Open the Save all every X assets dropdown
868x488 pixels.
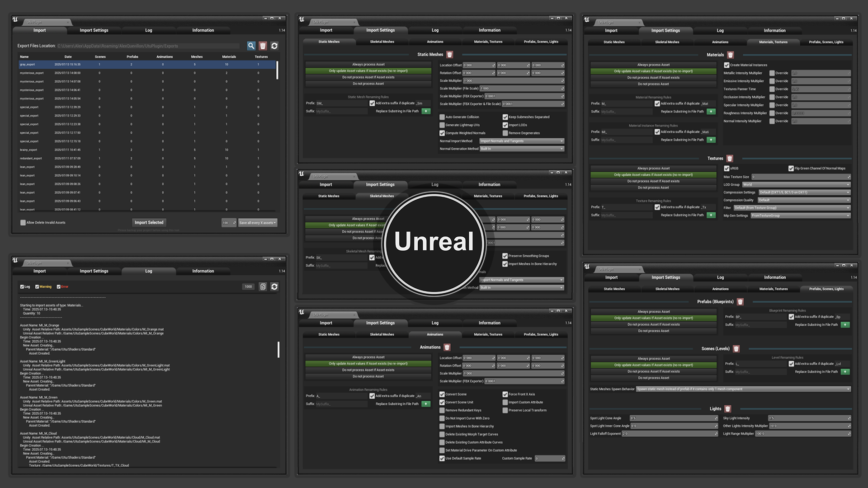(257, 223)
